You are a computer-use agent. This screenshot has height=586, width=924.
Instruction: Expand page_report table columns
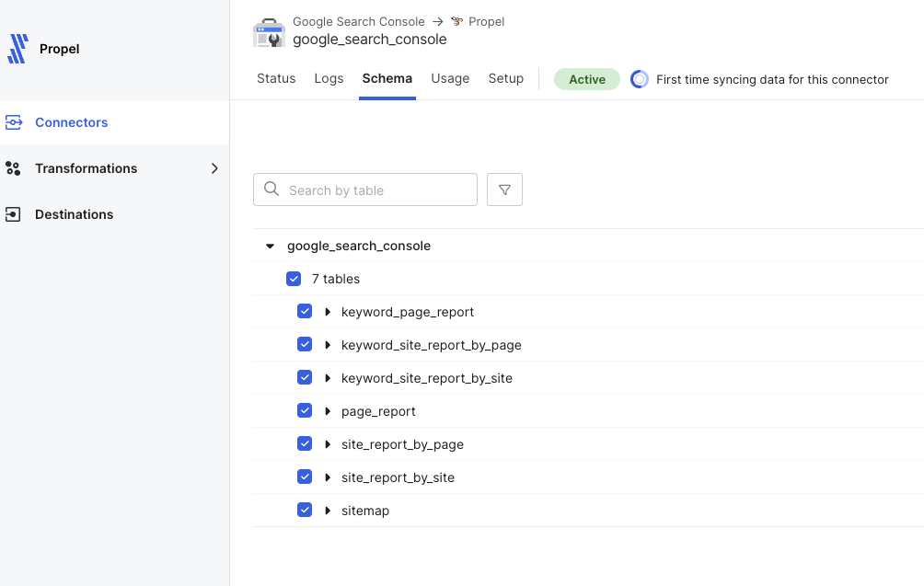pos(328,411)
